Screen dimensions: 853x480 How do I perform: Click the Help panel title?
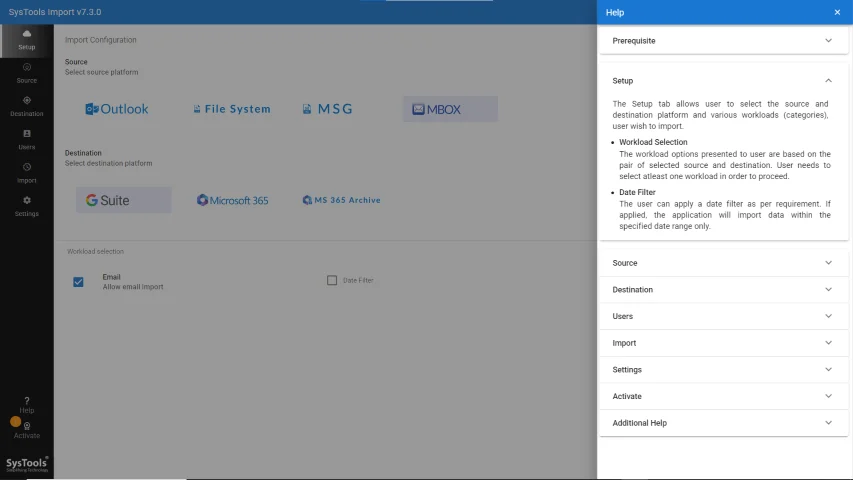615,13
